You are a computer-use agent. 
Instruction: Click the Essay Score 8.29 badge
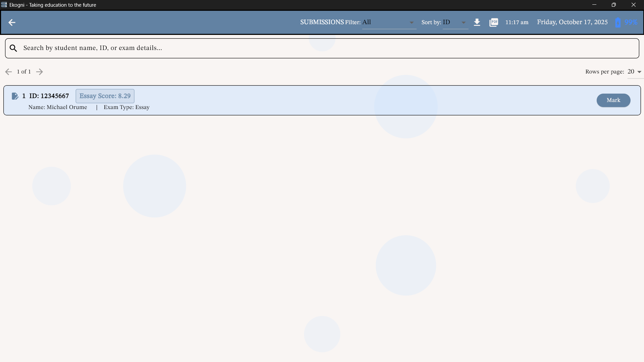(105, 96)
